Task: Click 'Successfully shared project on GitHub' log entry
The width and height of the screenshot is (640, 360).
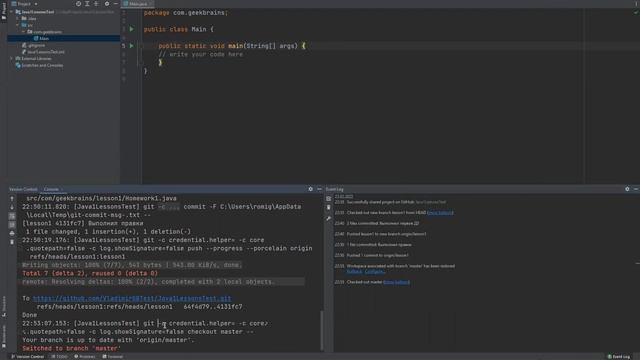Action: (x=396, y=202)
